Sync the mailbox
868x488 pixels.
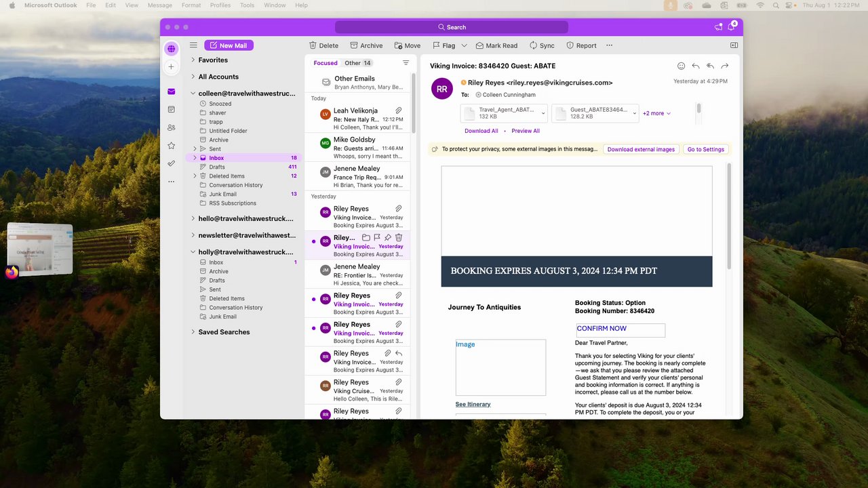point(542,45)
